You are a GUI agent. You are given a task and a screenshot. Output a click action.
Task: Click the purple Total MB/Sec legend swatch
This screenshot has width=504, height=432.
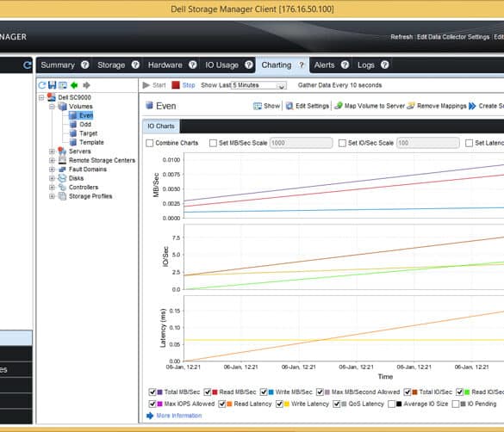coord(159,392)
